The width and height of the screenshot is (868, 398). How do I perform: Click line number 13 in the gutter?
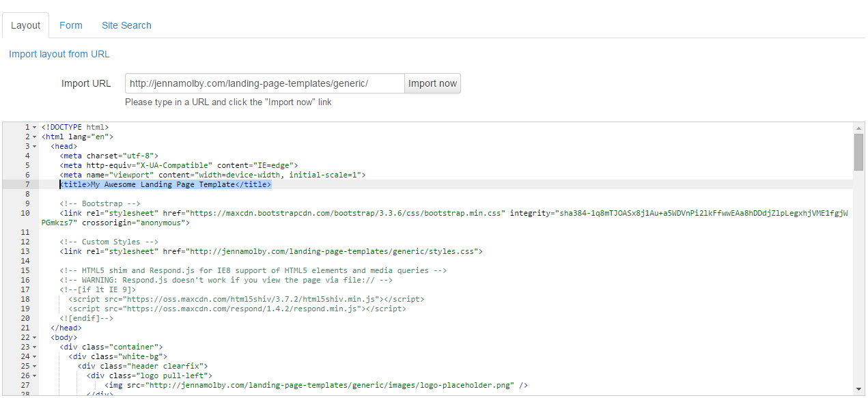tap(25, 251)
